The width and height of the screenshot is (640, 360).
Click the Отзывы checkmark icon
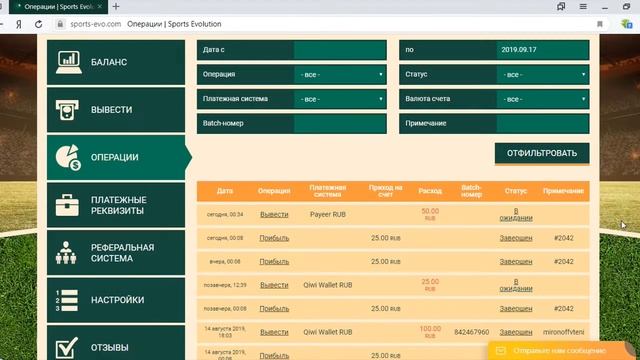(x=67, y=347)
